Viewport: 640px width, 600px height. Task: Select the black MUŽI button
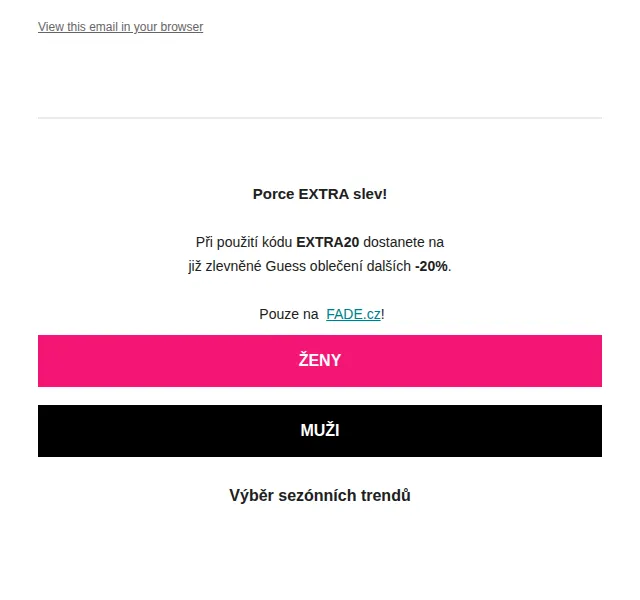click(320, 431)
